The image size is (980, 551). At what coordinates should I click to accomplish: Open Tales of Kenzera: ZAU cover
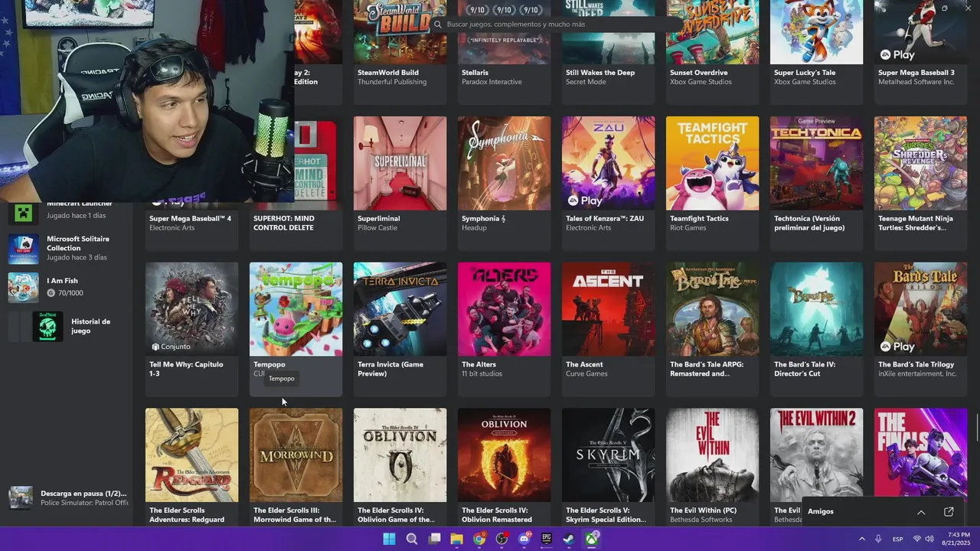pyautogui.click(x=608, y=163)
